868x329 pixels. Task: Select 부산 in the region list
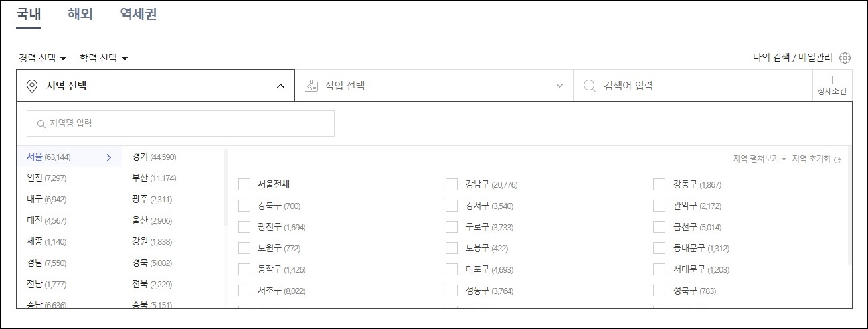tap(153, 178)
